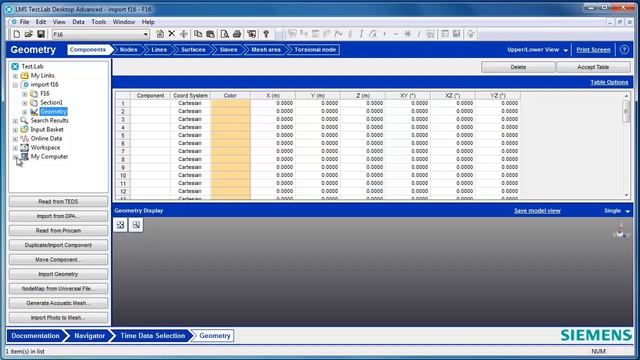
Task: Click the New project toolbar icon
Action: click(17, 34)
